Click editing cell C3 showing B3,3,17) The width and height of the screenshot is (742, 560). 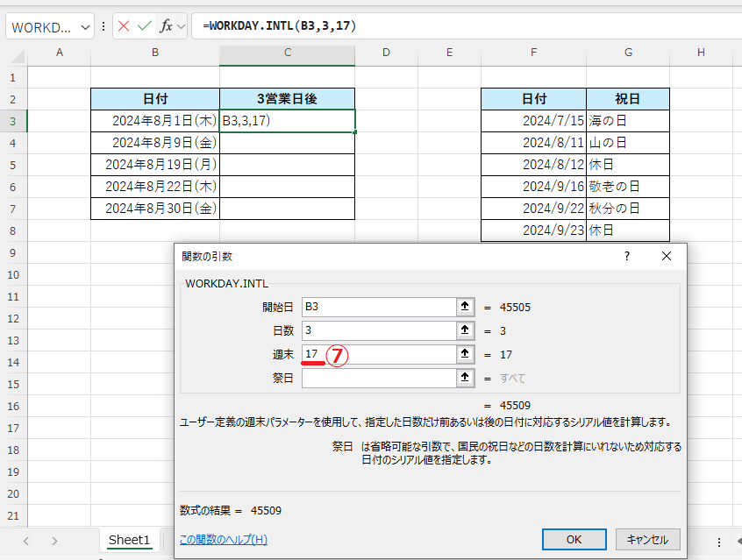coord(288,121)
